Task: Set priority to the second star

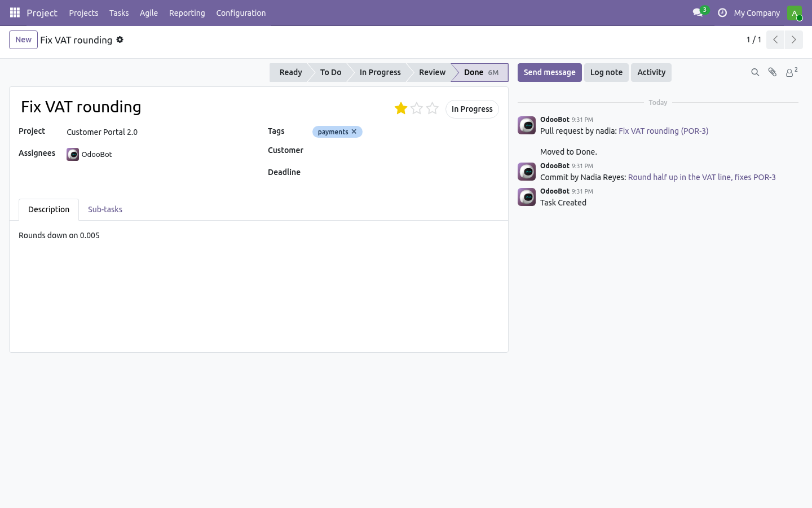Action: click(x=417, y=108)
